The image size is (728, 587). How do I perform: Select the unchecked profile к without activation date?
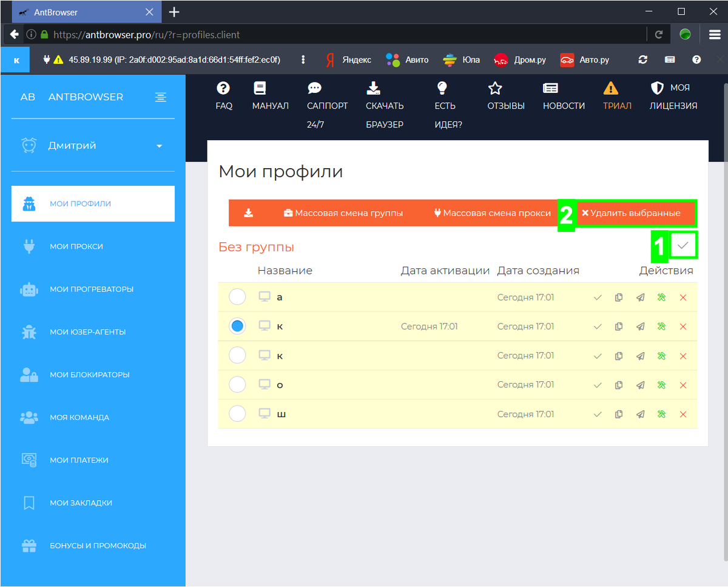tap(237, 356)
